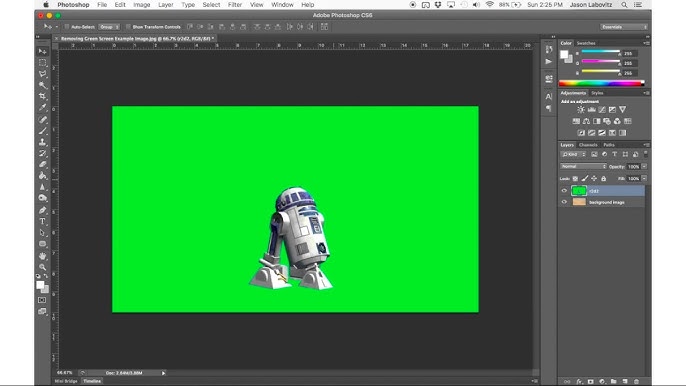
Task: Select the Sharpen/Blur tool
Action: (42, 187)
